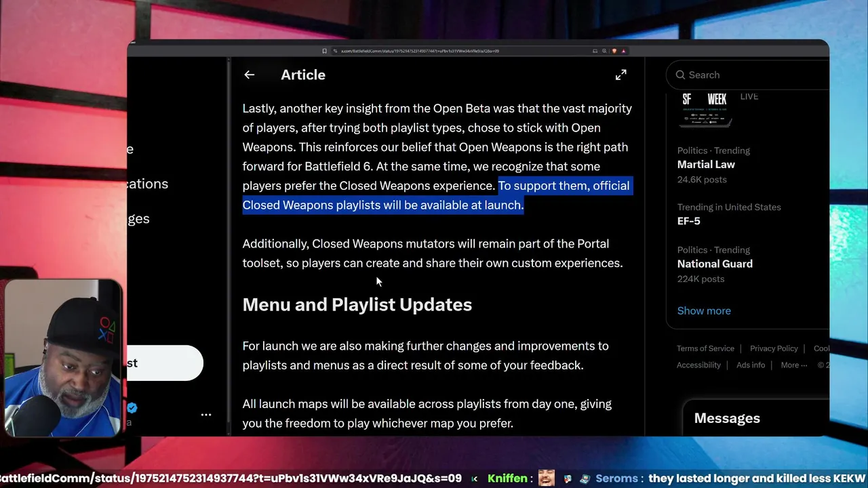Click the Brave shield icon in address bar

614,51
